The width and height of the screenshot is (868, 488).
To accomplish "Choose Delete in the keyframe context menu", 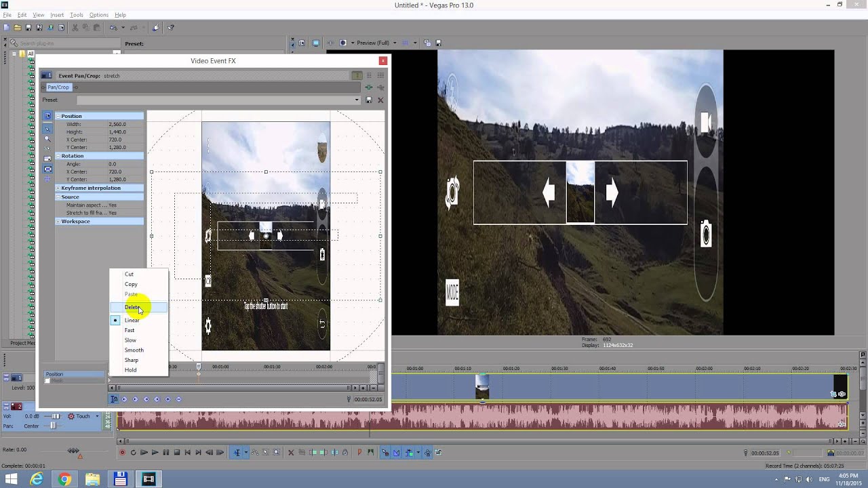I will pos(139,308).
